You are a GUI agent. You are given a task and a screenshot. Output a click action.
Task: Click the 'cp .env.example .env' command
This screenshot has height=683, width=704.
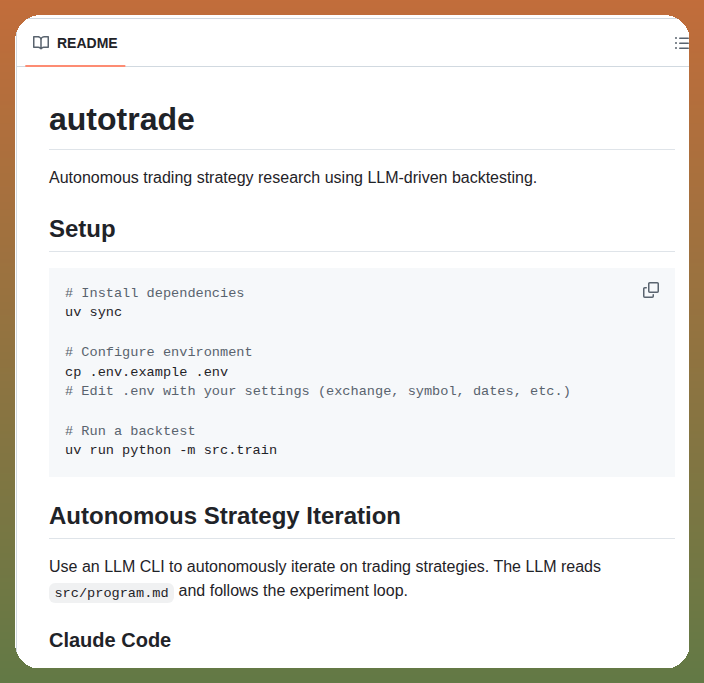click(146, 372)
